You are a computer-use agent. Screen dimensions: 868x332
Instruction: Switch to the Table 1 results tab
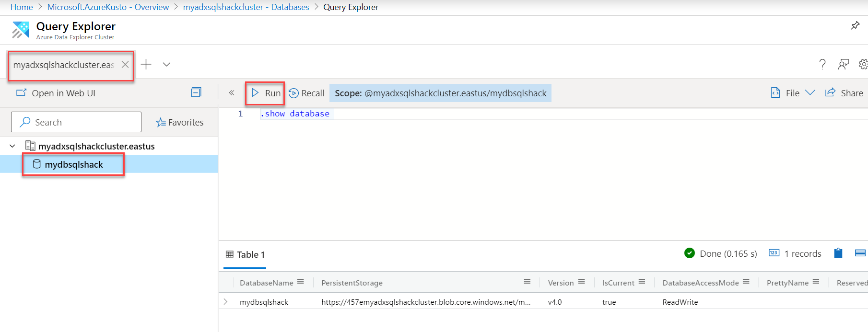pyautogui.click(x=245, y=254)
